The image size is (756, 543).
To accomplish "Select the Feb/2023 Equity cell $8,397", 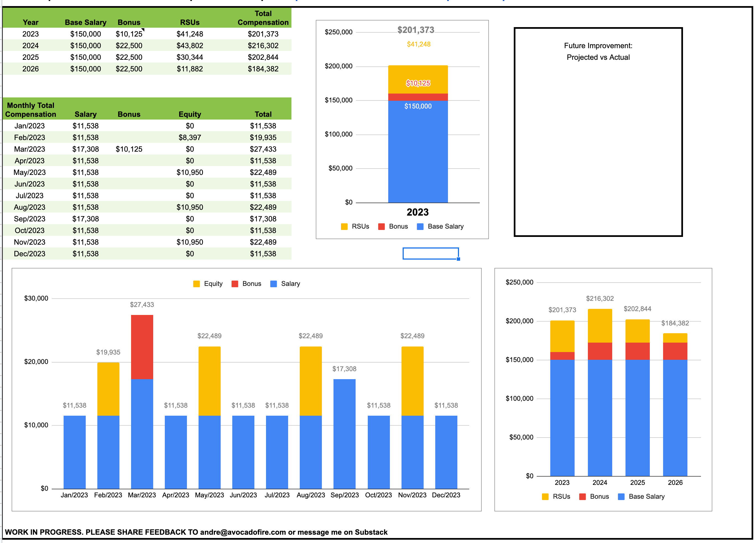I will 190,138.
